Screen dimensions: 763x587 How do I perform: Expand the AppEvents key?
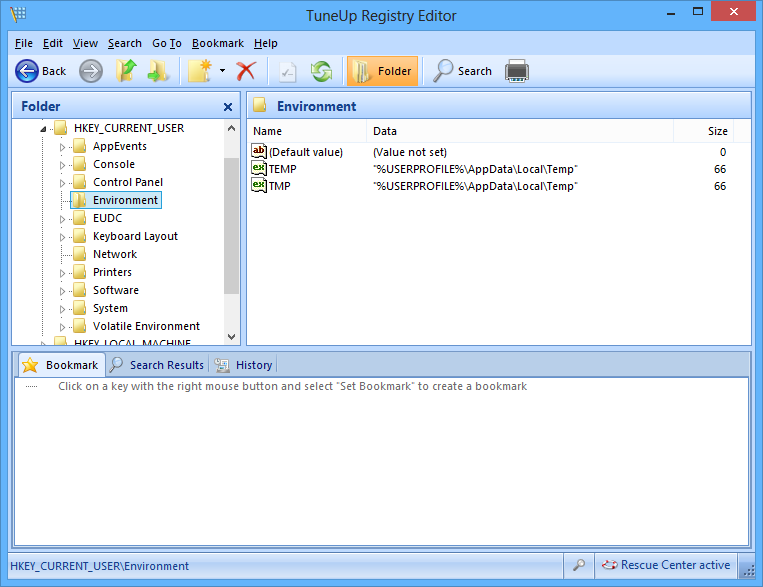coord(62,147)
